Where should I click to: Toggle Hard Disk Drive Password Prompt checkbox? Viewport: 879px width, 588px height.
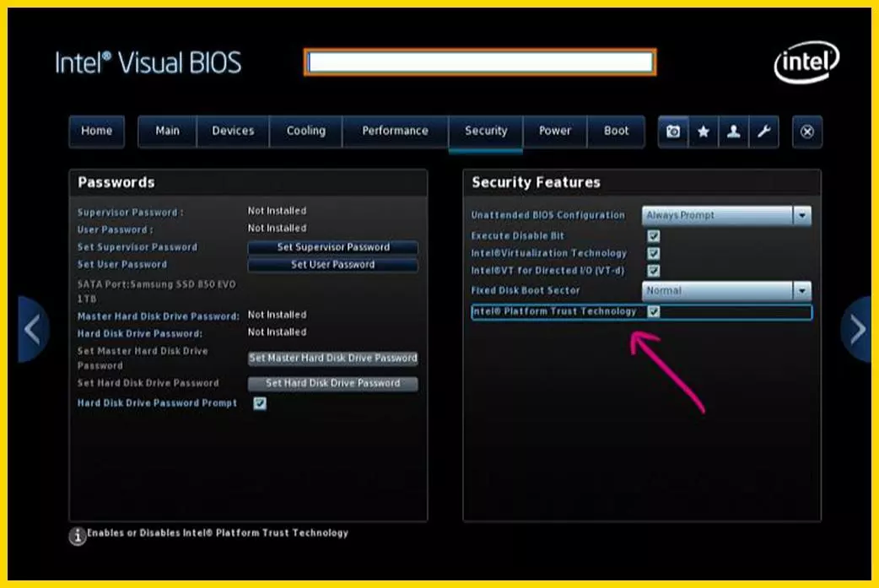coord(260,403)
